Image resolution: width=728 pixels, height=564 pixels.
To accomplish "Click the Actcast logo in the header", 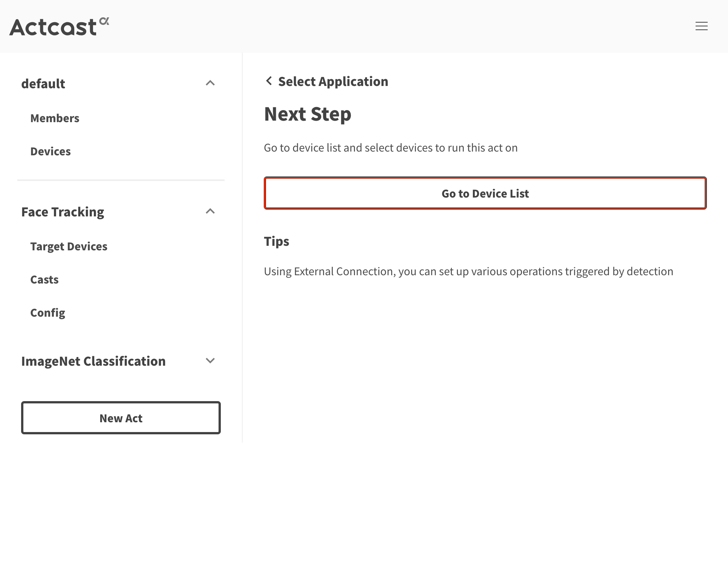I will pos(58,26).
